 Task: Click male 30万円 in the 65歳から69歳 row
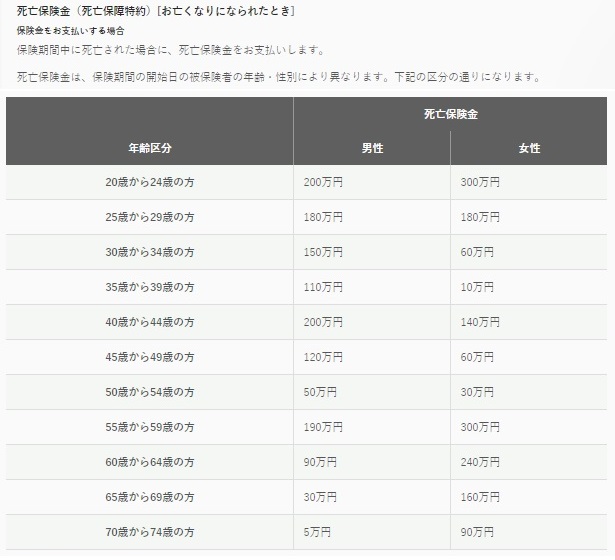pos(320,497)
